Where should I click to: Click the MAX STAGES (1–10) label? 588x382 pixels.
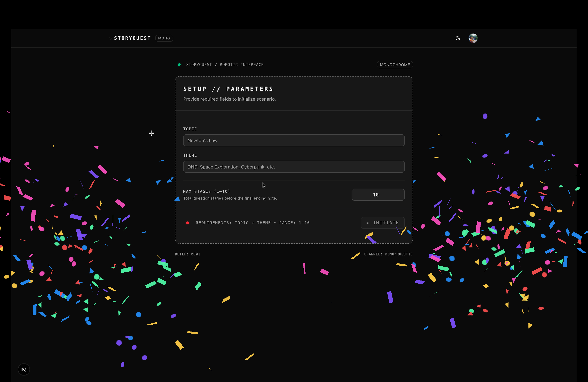[206, 192]
